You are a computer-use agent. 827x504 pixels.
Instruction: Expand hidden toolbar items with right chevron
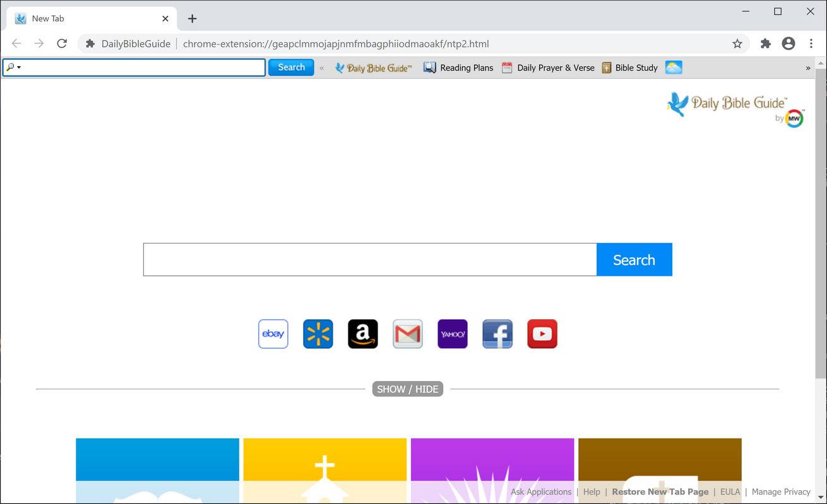pos(808,68)
